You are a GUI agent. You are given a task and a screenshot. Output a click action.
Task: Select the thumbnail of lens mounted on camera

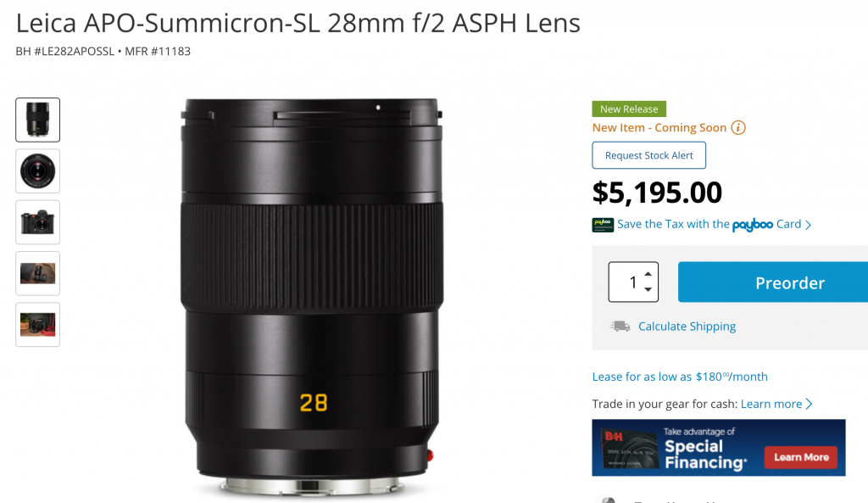tap(37, 222)
